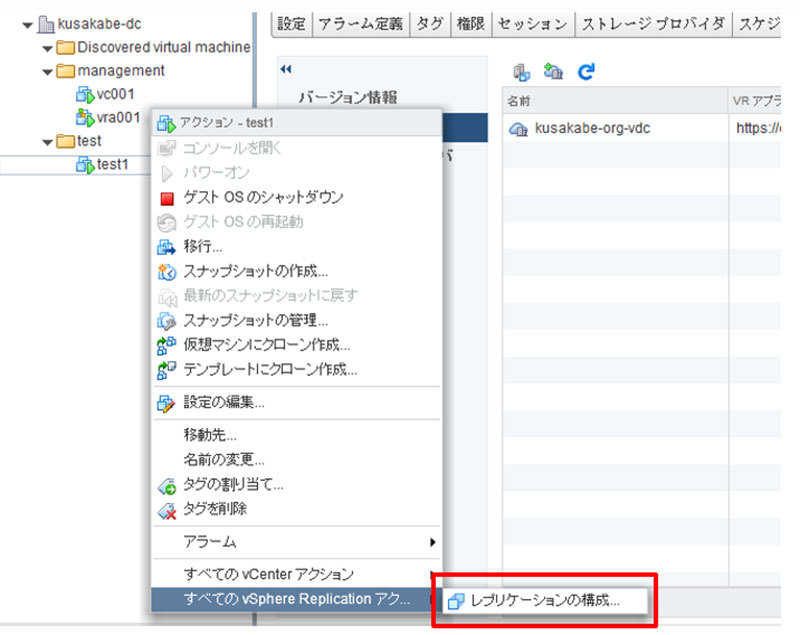The height and width of the screenshot is (635, 800).
Task: Click レプリケーションの構成... submenu item
Action: (x=545, y=601)
